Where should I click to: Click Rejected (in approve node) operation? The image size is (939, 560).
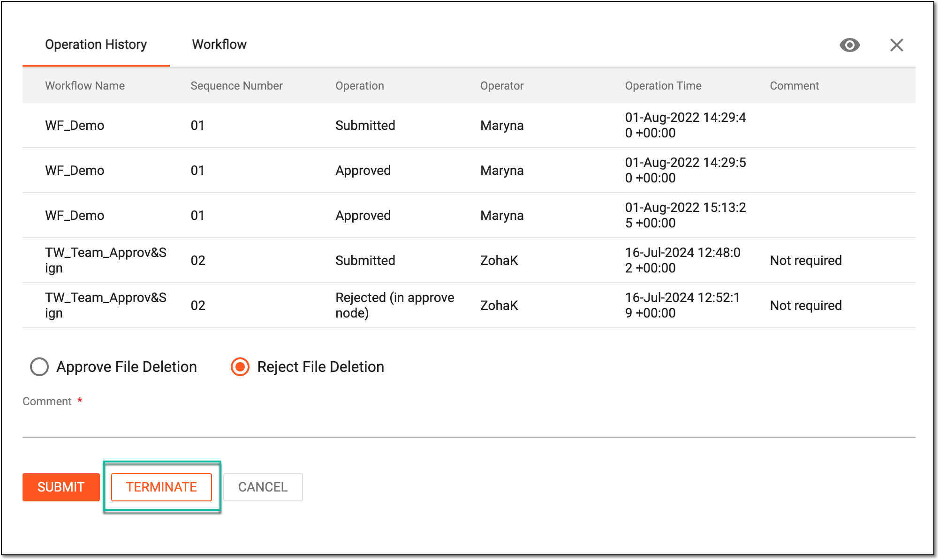tap(394, 305)
